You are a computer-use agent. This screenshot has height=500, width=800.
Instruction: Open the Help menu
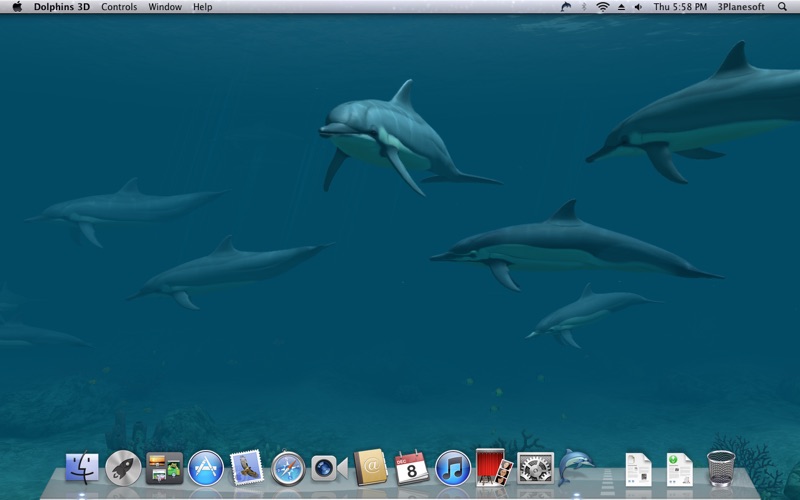pyautogui.click(x=203, y=7)
